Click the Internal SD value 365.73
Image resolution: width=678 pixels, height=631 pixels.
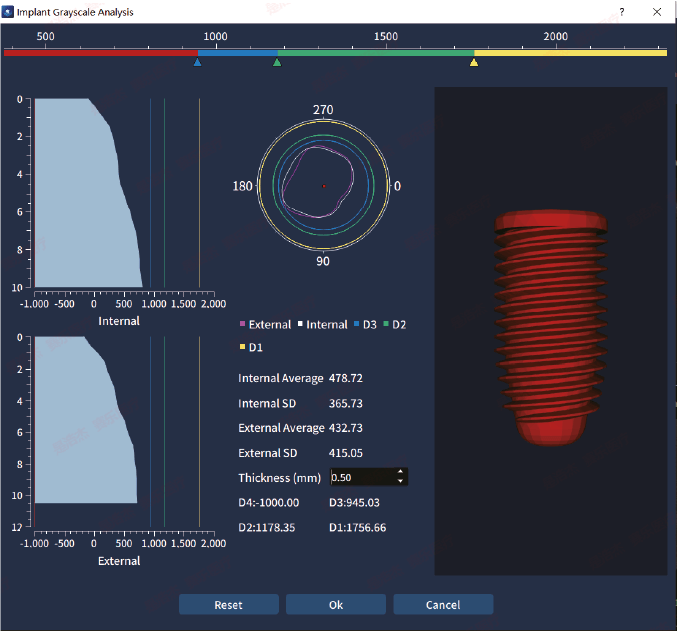345,404
